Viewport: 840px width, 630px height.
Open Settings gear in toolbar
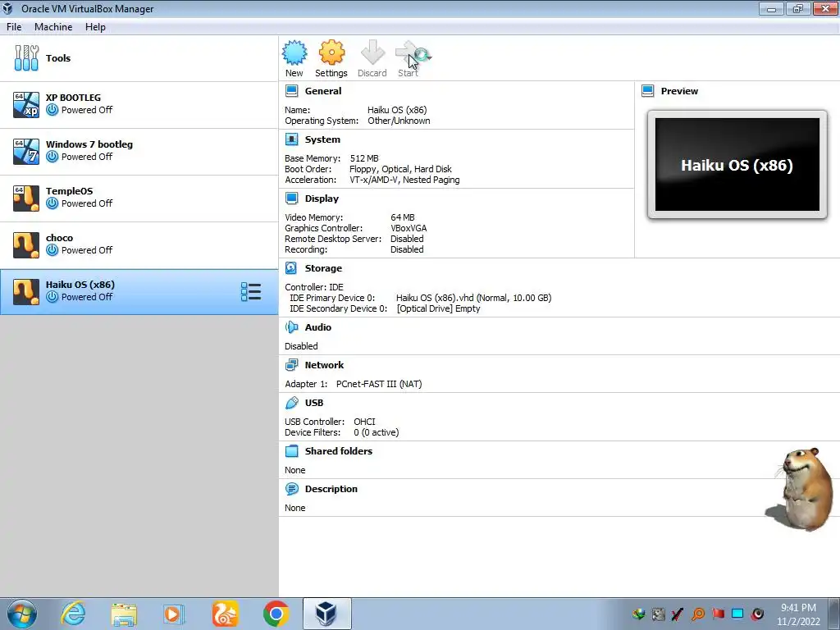[331, 52]
